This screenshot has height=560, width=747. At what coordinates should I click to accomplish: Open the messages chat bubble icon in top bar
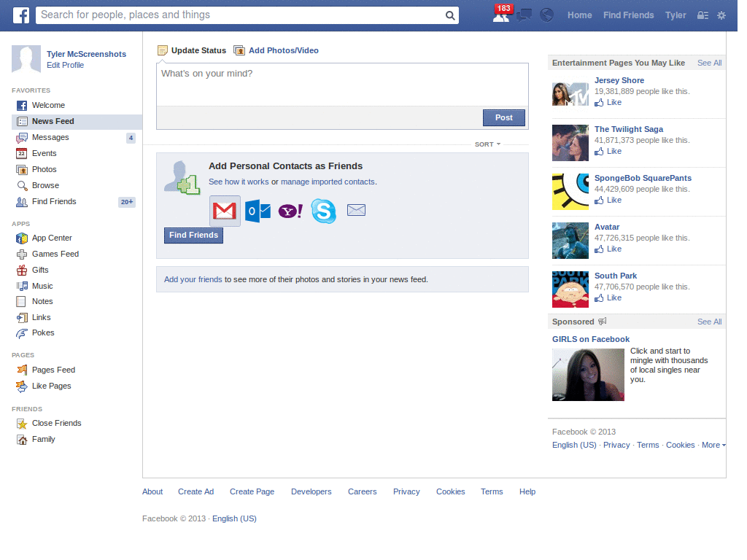[x=524, y=15]
